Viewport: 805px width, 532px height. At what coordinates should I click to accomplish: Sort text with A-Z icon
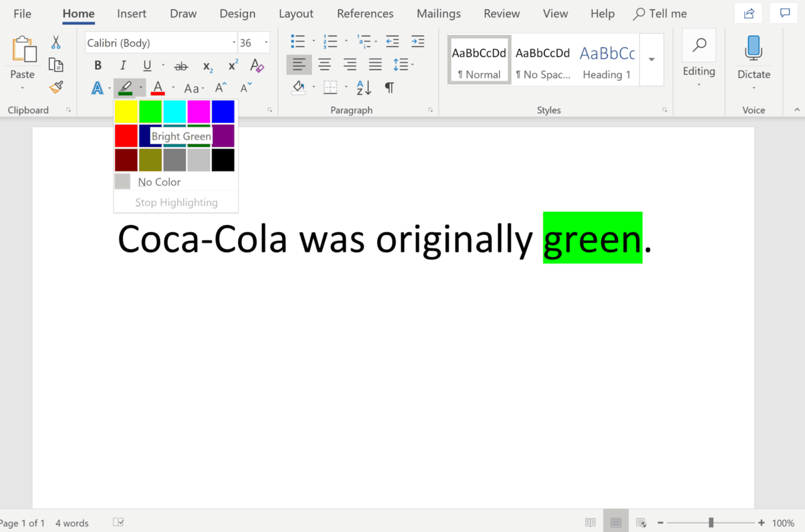(x=364, y=87)
